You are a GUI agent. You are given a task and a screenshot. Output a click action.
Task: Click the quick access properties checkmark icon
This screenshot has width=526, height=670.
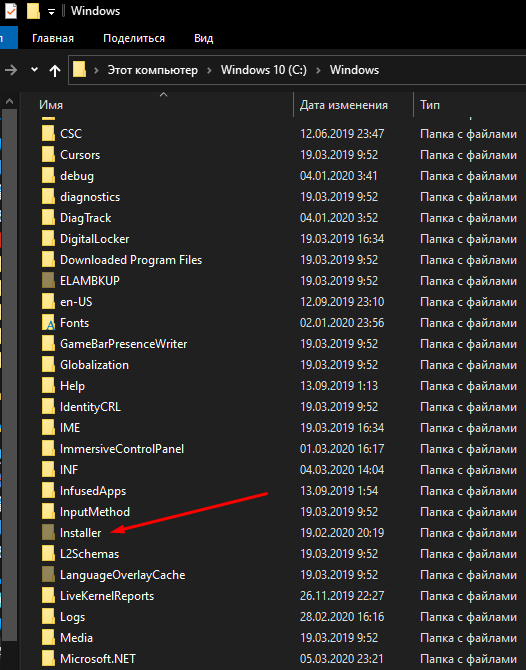pyautogui.click(x=10, y=11)
